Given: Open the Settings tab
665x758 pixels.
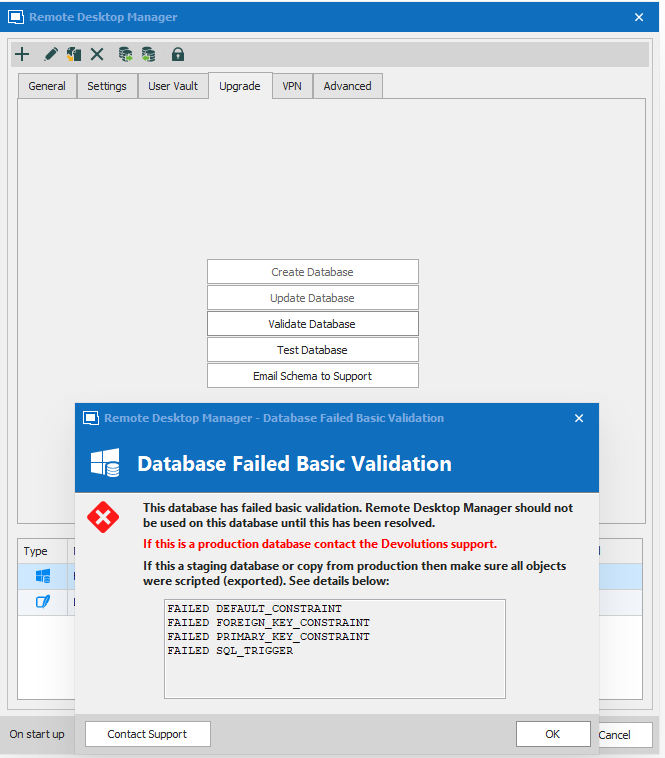Looking at the screenshot, I should pyautogui.click(x=107, y=86).
